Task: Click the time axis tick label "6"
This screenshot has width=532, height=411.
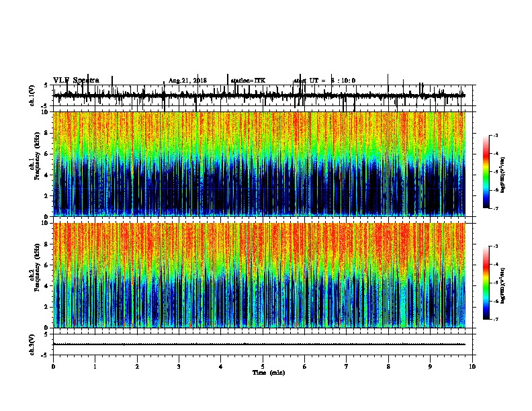Action: [305, 367]
